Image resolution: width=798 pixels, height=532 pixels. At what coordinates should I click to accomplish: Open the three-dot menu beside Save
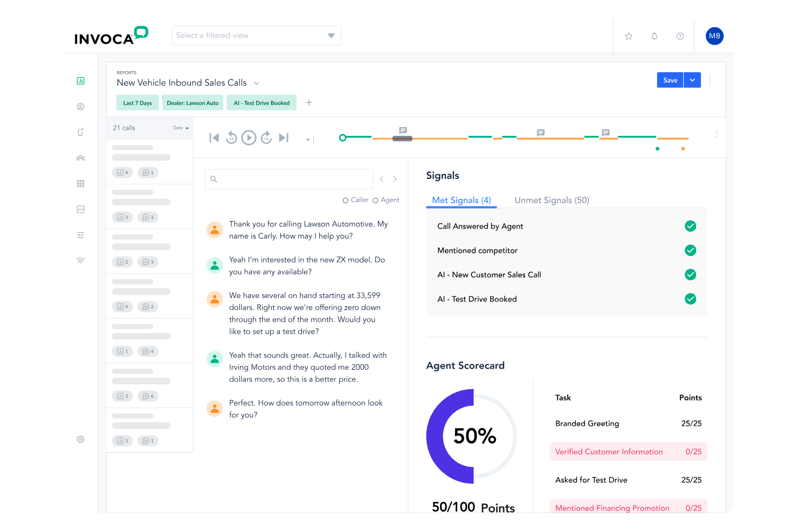710,80
